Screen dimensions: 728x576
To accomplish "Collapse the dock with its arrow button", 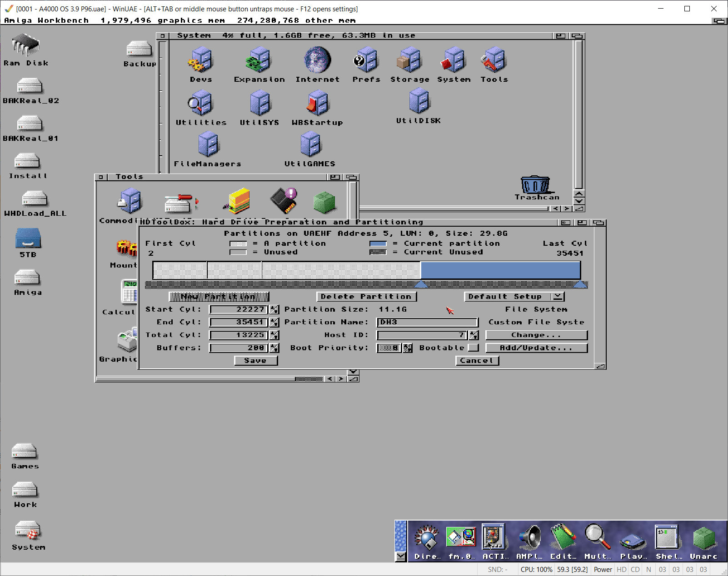I will 400,556.
